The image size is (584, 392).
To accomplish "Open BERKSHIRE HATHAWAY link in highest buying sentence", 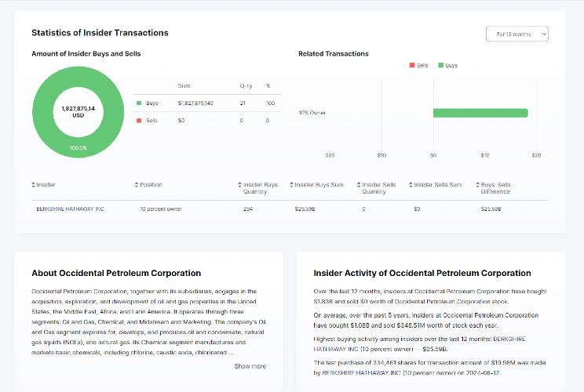I will (419, 344).
